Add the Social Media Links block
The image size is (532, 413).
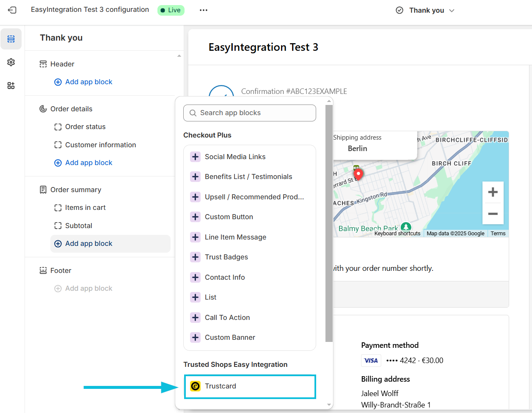[x=250, y=157]
